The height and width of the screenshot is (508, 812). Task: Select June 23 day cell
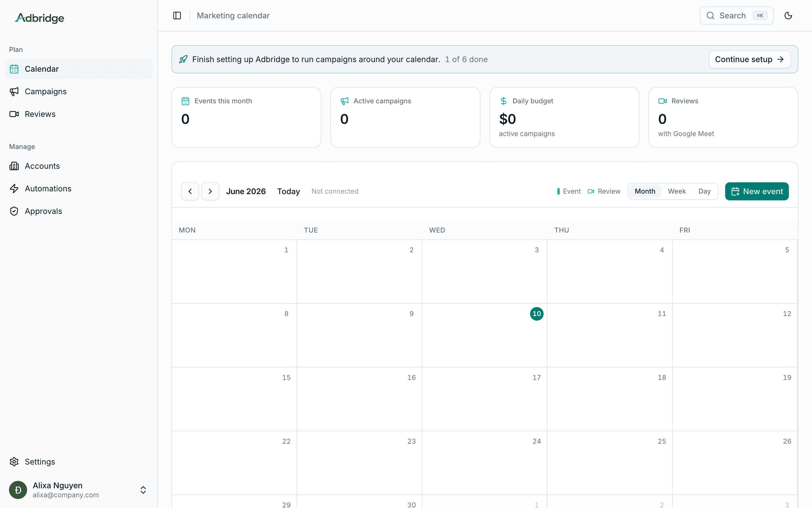[x=359, y=463]
